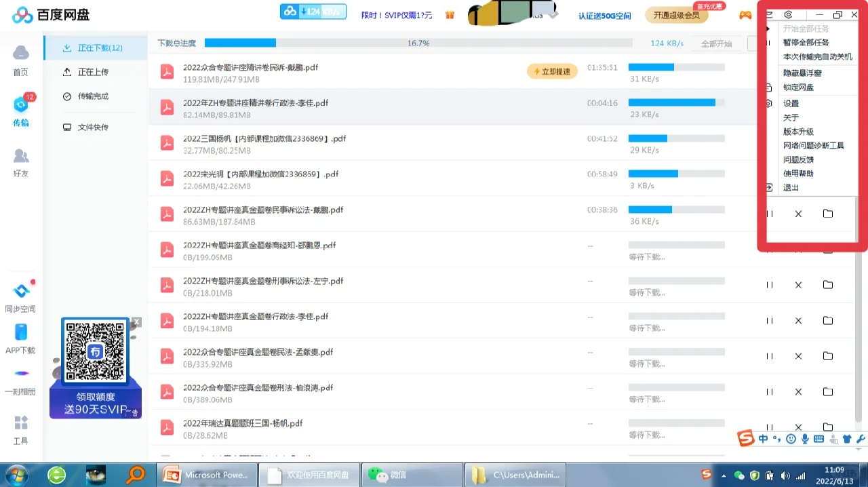Choose 版本升级 menu item
Image resolution: width=868 pixels, height=487 pixels.
click(x=798, y=132)
